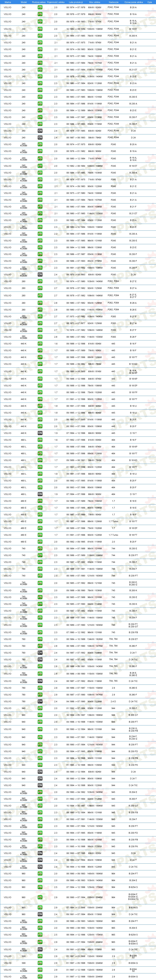Select the 2.4 D nadwozie cell in the 780 row
Viewport: 156px width, 980px height.
(x=113, y=701)
